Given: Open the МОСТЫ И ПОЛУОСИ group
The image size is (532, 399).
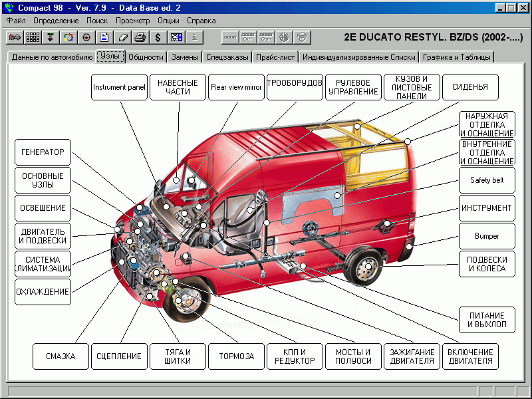Looking at the screenshot, I should click(353, 356).
